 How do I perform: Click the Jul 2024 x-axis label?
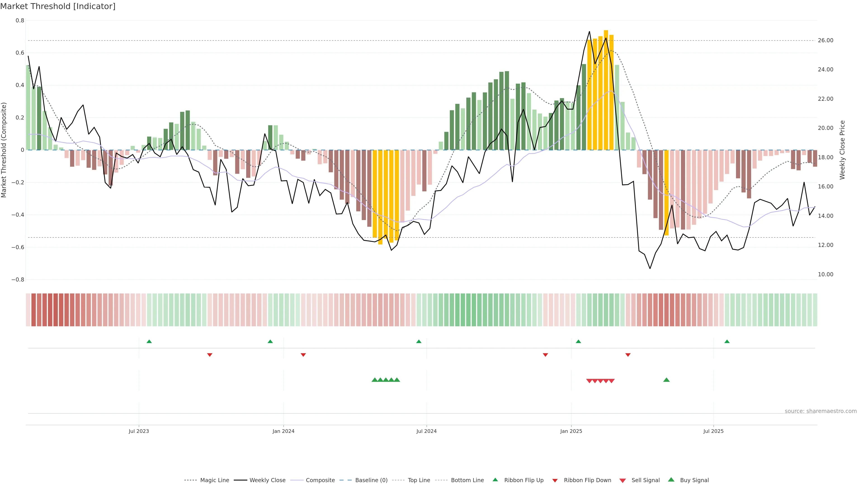(x=426, y=431)
